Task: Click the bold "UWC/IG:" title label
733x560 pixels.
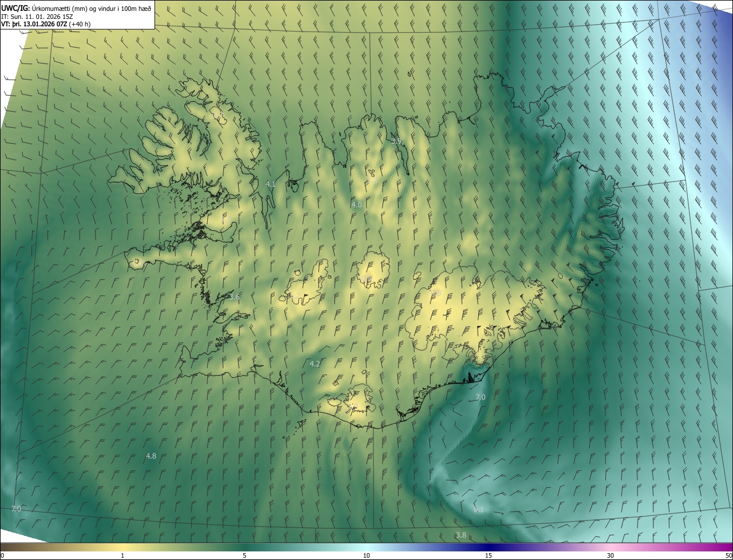Action: pyautogui.click(x=15, y=8)
